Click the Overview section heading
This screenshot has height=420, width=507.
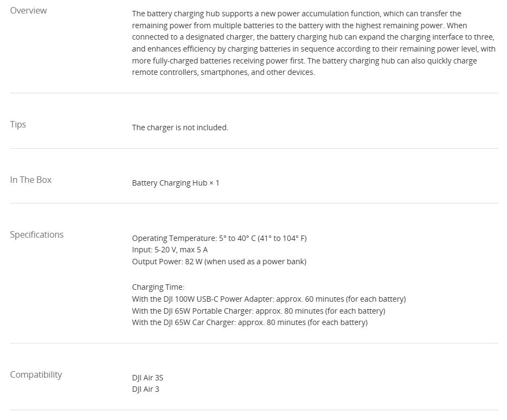(x=28, y=10)
